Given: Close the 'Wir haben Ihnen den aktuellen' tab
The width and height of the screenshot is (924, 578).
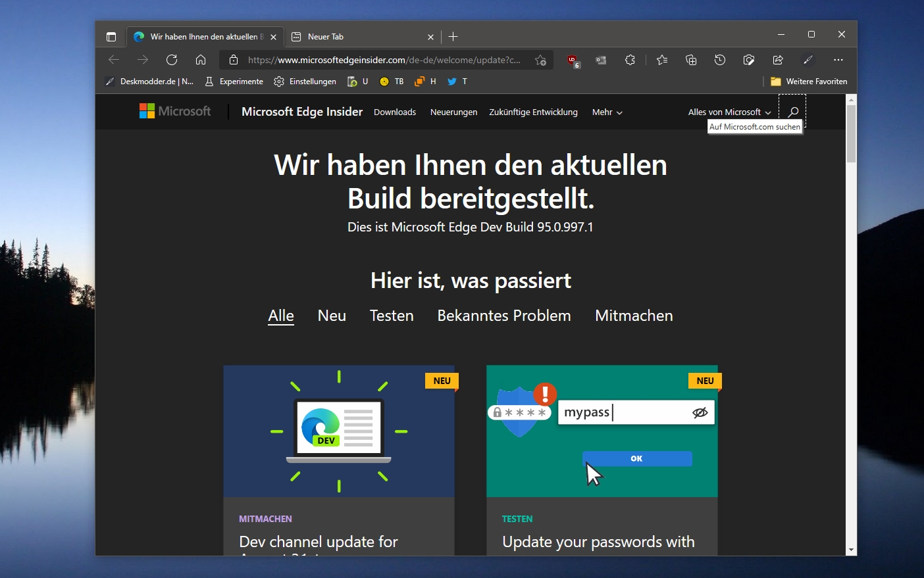Looking at the screenshot, I should click(273, 37).
